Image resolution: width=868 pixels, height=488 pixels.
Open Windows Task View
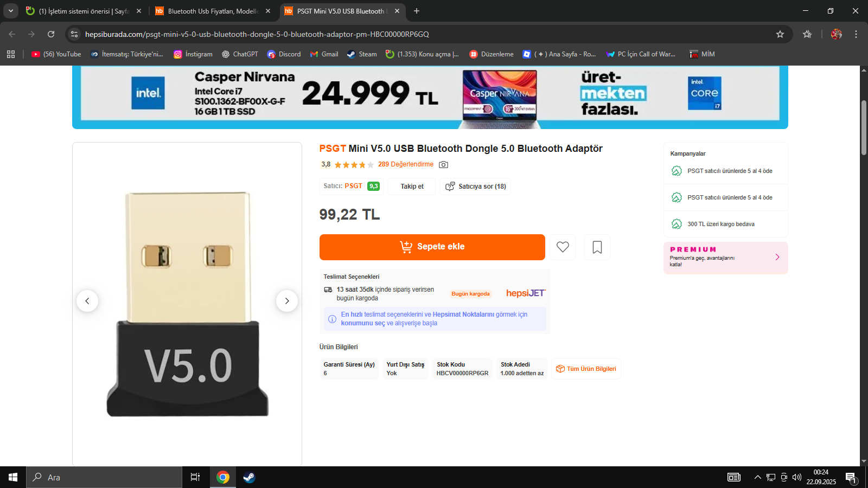(x=195, y=477)
